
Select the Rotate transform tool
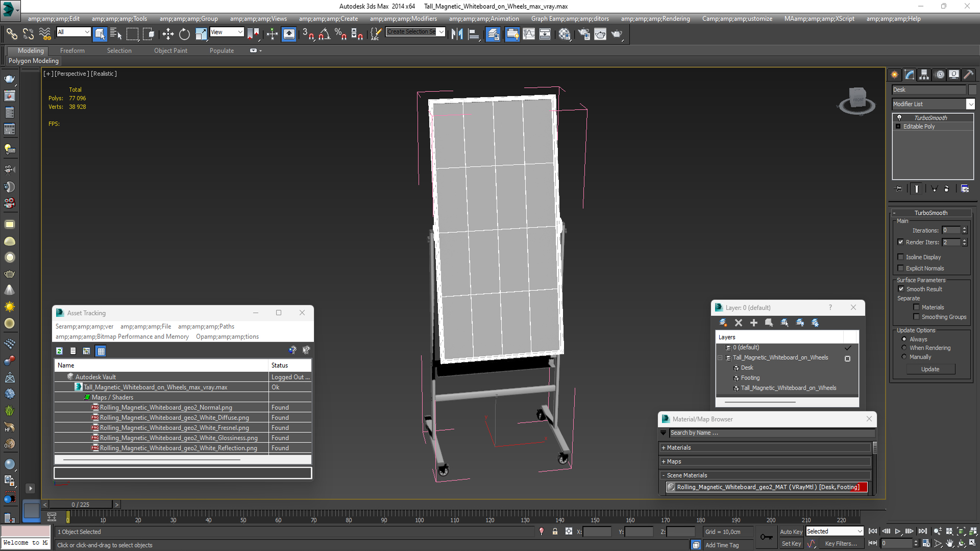tap(184, 34)
